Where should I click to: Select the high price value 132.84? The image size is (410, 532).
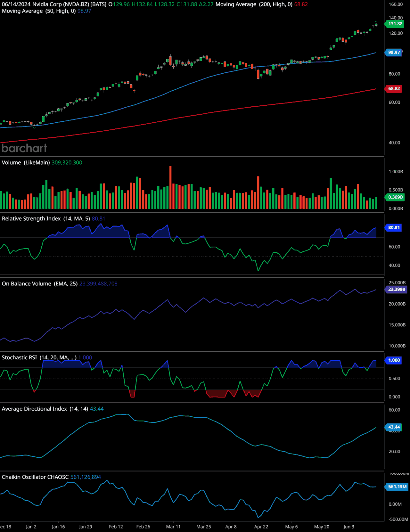[144, 4]
